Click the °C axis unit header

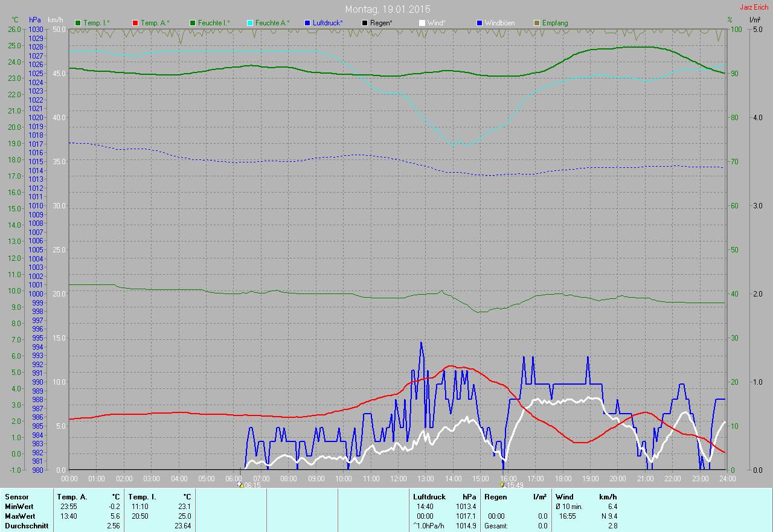(16, 20)
